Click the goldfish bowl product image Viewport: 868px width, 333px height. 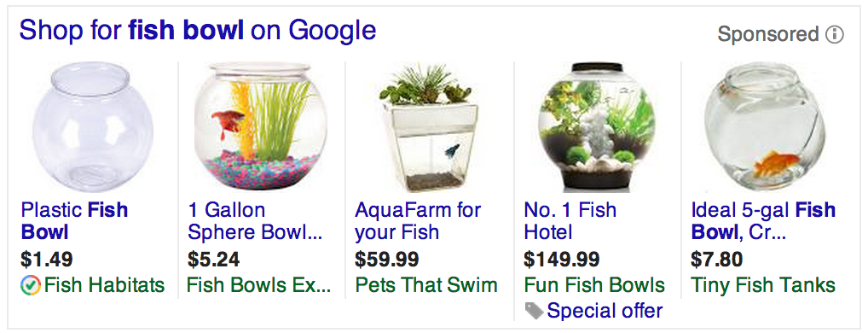pos(765,126)
